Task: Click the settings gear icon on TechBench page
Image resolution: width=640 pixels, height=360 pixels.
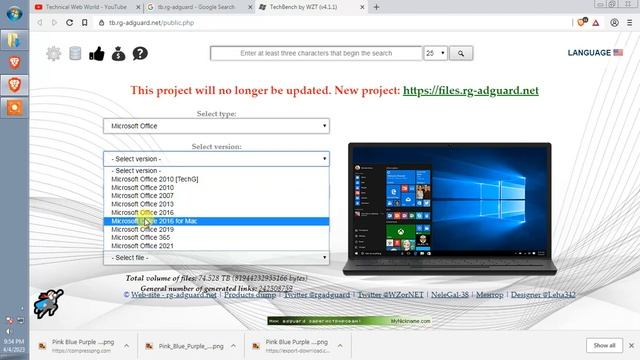Action: (x=53, y=53)
